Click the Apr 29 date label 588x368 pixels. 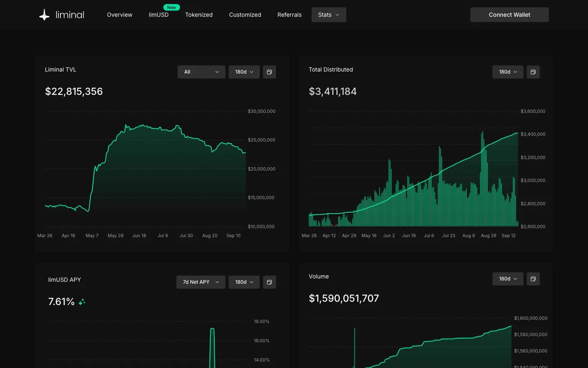(349, 236)
